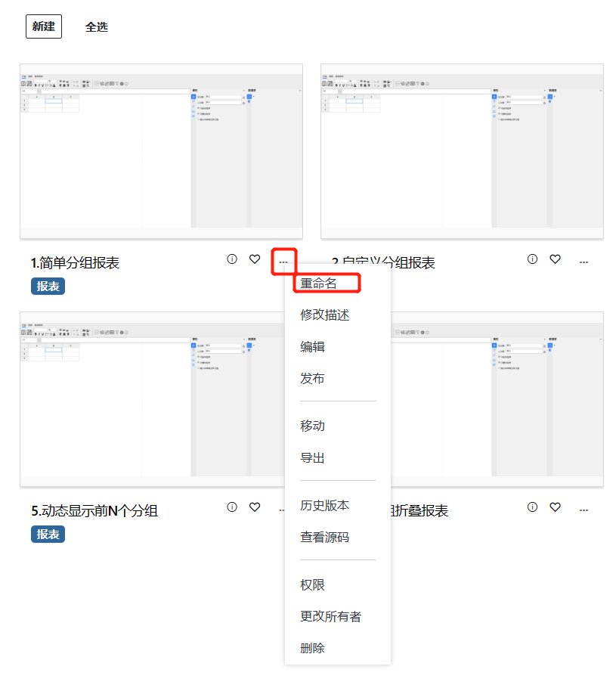616x688 pixels.
Task: Open the 5.动态显示前N个分组 thumbnail
Action: coord(152,399)
